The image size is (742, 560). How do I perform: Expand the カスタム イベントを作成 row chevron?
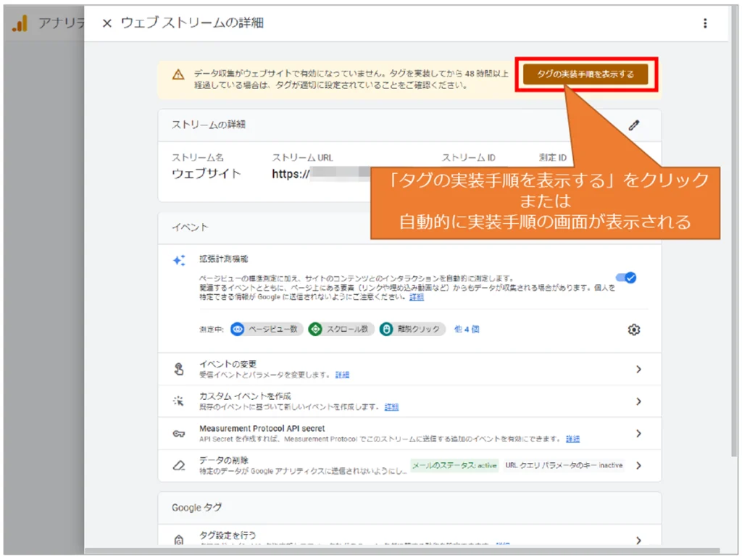pos(638,401)
